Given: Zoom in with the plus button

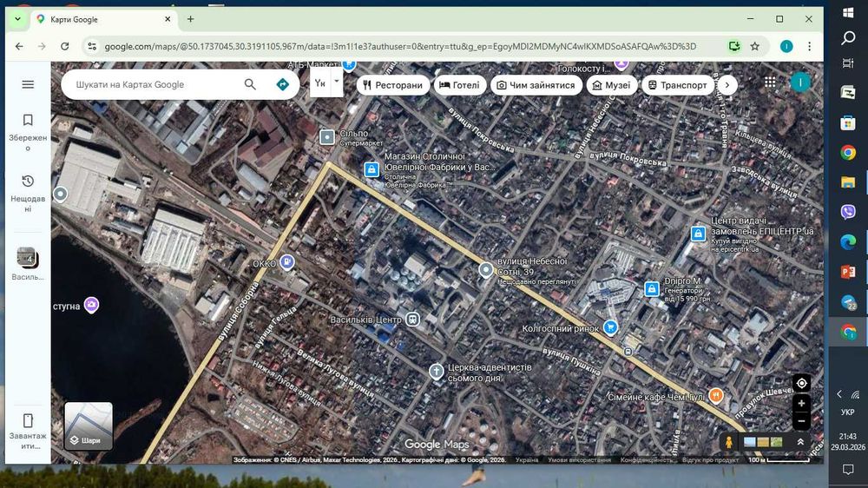Looking at the screenshot, I should pyautogui.click(x=801, y=404).
